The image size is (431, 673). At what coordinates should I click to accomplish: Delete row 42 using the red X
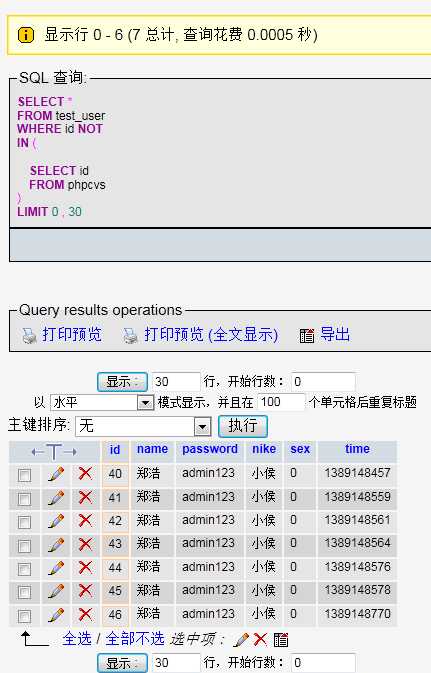click(85, 521)
